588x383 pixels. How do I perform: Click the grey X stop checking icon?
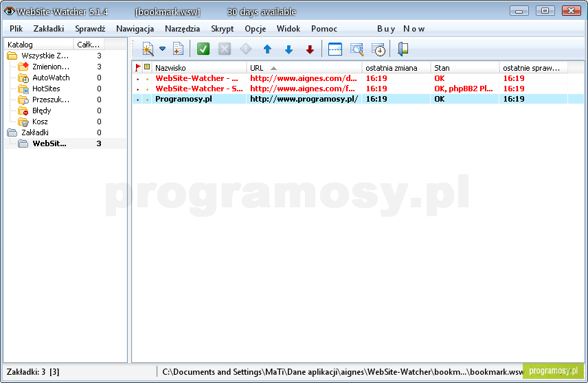pyautogui.click(x=225, y=49)
